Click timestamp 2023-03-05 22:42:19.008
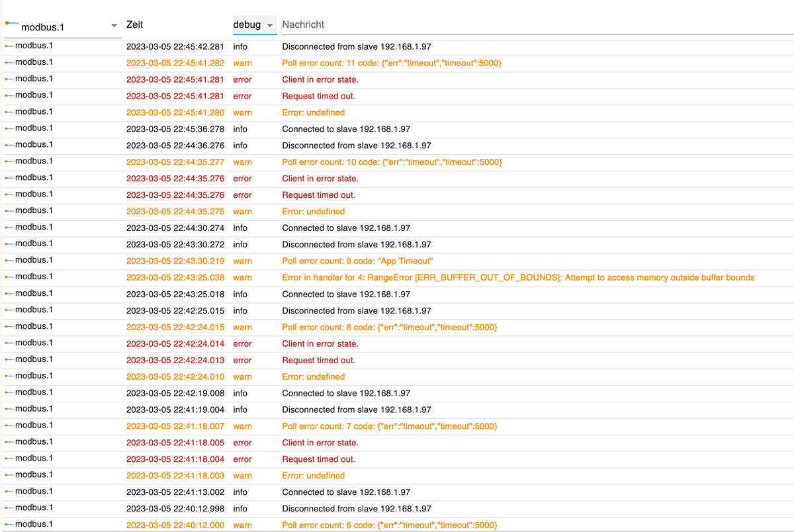This screenshot has width=794, height=532. click(175, 393)
